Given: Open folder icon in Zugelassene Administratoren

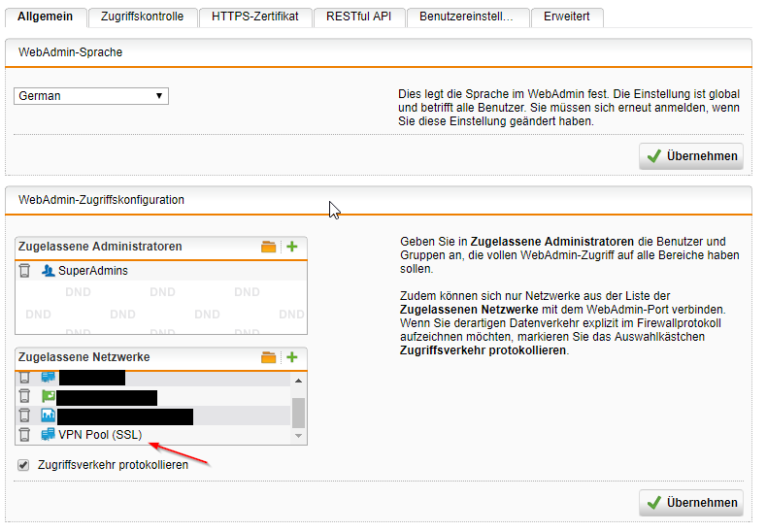Looking at the screenshot, I should (x=269, y=247).
